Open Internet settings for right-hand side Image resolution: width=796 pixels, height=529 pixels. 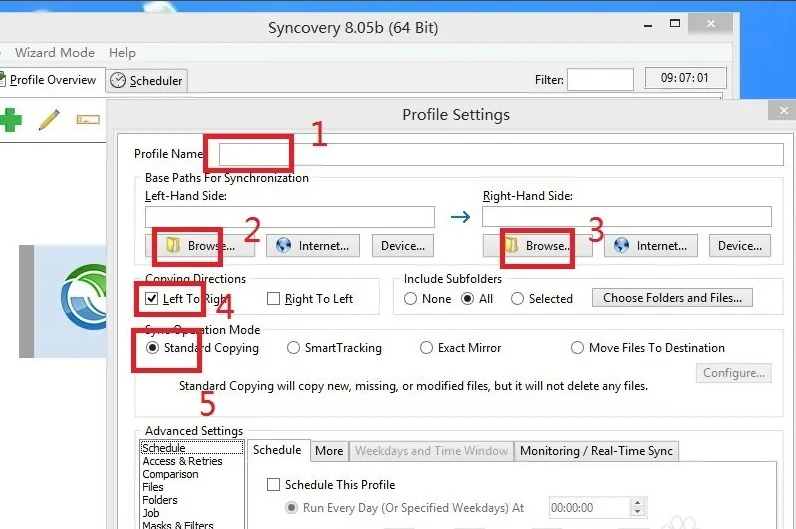[x=651, y=246]
